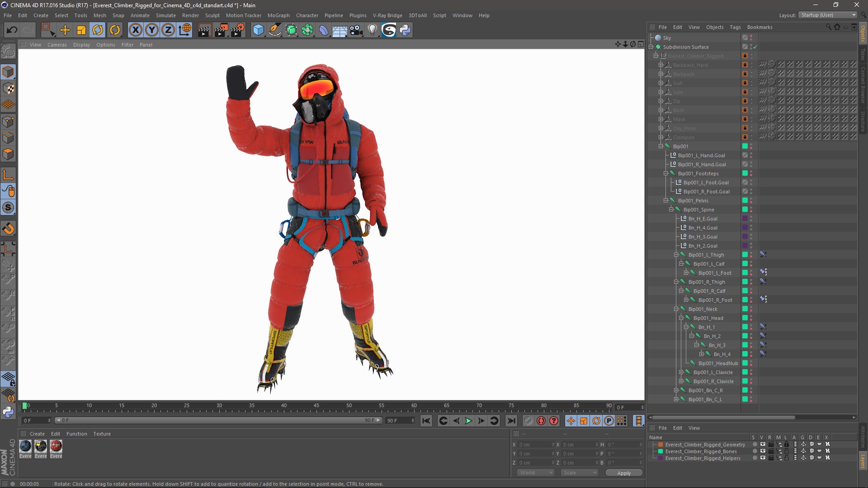Add a Floor environment object

[340, 30]
